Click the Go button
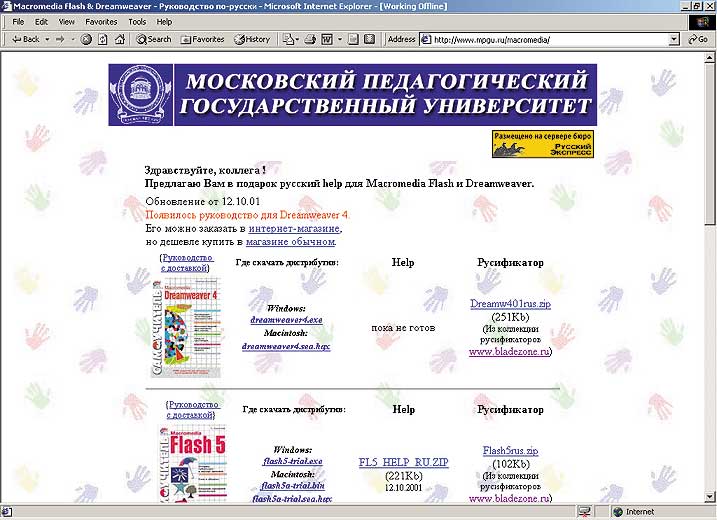The image size is (717, 520). 698,40
